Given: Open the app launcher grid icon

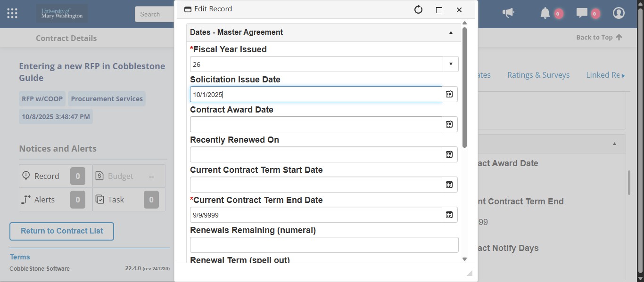Looking at the screenshot, I should click(12, 13).
